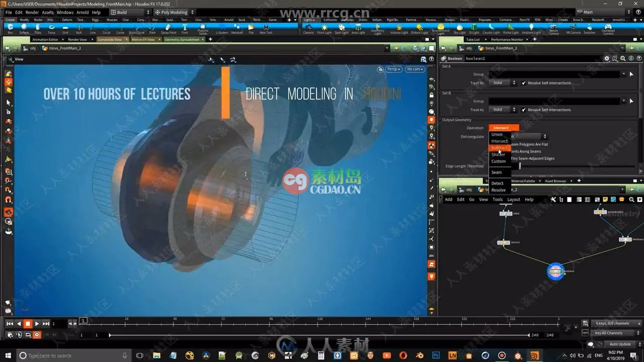This screenshot has width=644, height=362.
Task: Add a Sky Light from the shelf
Action: click(459, 29)
